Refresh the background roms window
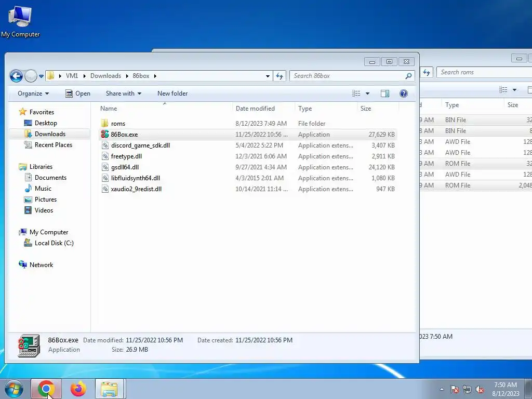Image resolution: width=532 pixels, height=399 pixels. click(427, 72)
